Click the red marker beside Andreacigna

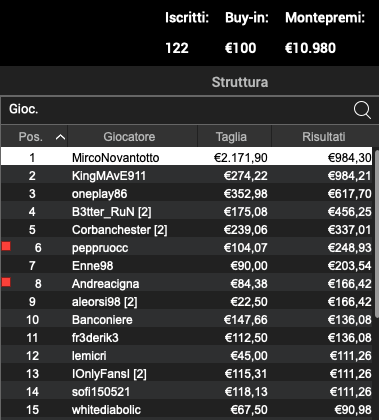click(x=6, y=282)
